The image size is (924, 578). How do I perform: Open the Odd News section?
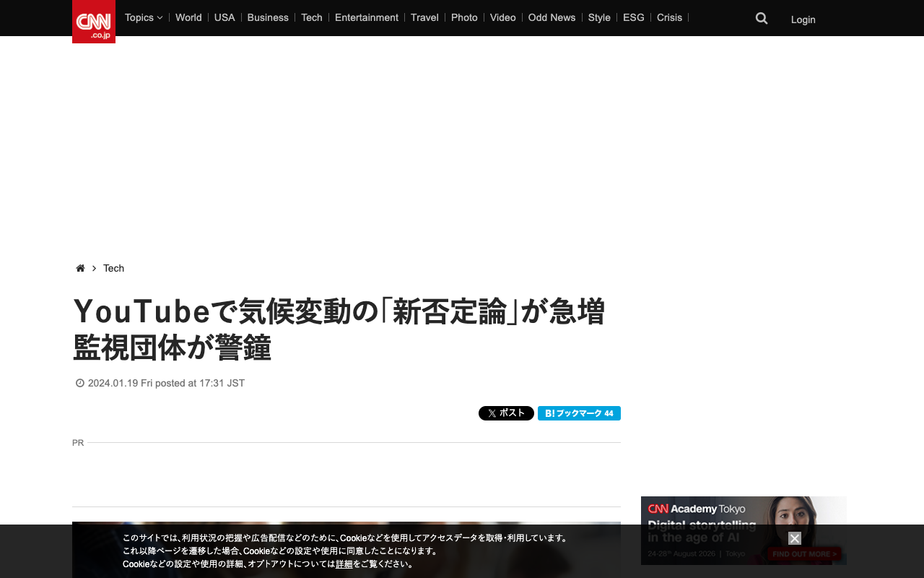tap(552, 17)
